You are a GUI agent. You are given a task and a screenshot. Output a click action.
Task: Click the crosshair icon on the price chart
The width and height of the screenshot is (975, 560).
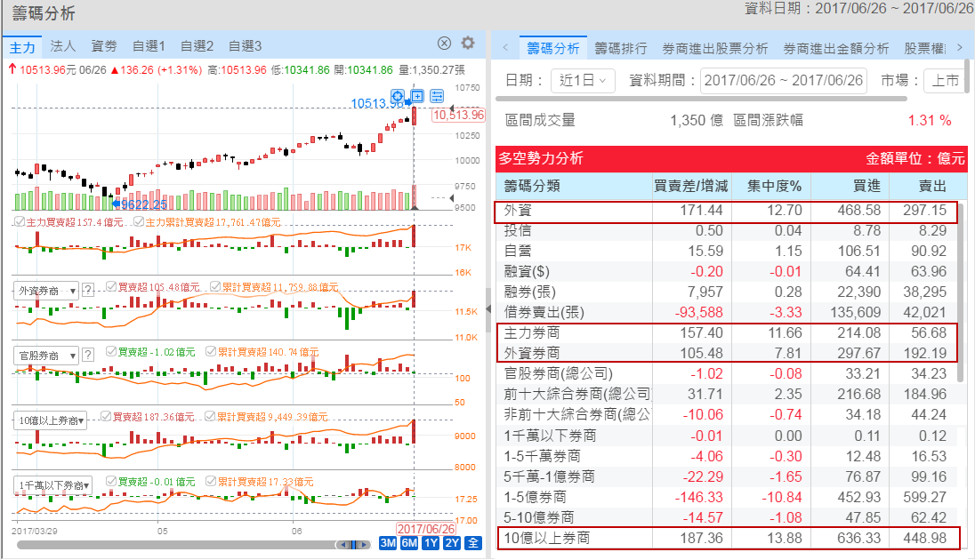(x=398, y=96)
